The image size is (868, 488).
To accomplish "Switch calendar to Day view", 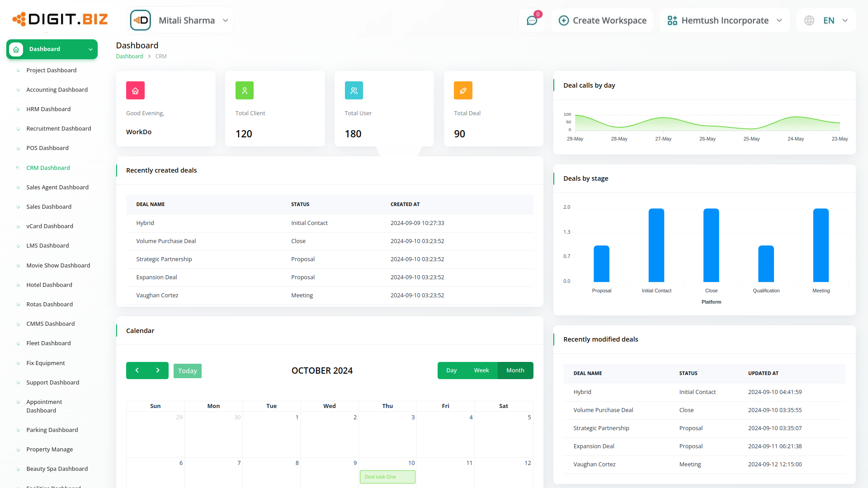I will click(452, 370).
